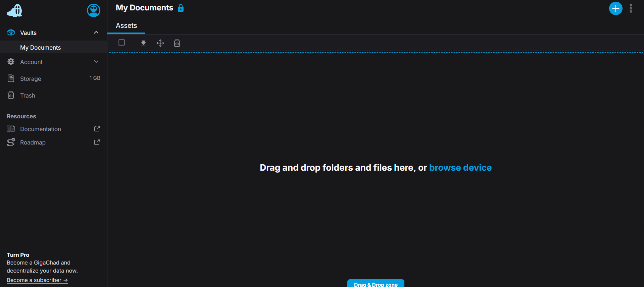The height and width of the screenshot is (287, 644).
Task: Click the move arrows icon in toolbar
Action: [x=160, y=43]
